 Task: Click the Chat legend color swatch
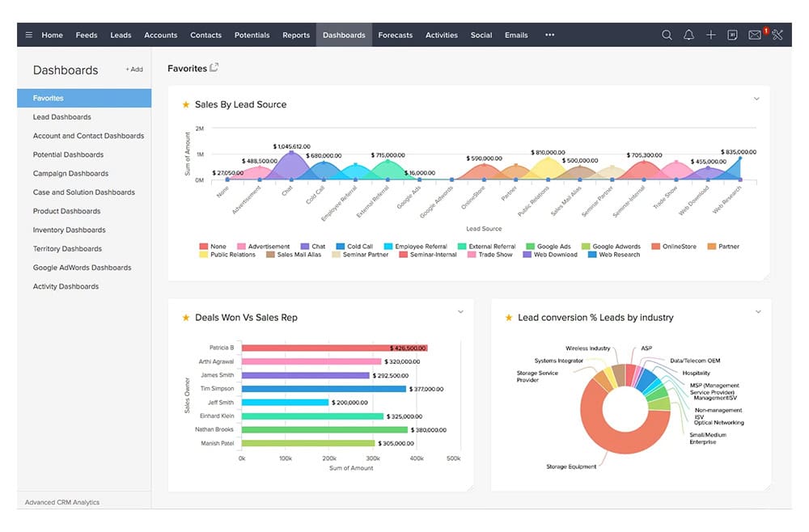pyautogui.click(x=305, y=247)
